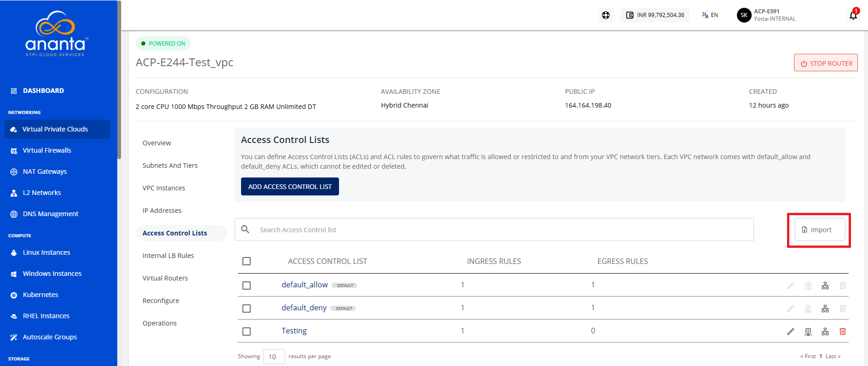This screenshot has height=366, width=868.
Task: Open the VPC Instances tab
Action: [164, 188]
